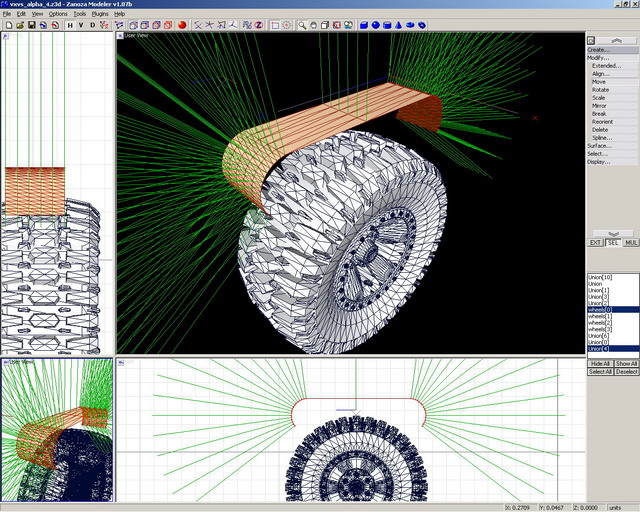
Task: Click the Open file folder icon
Action: (x=19, y=25)
